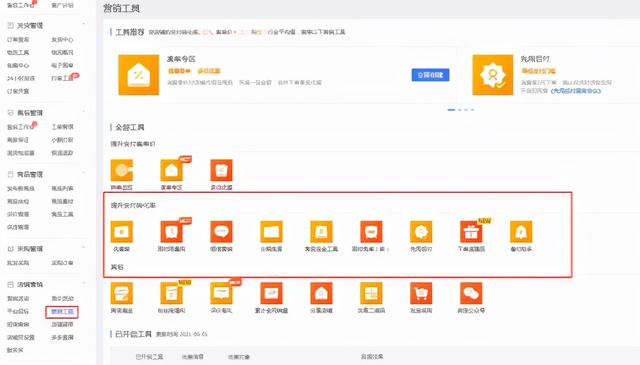
Task: Open the 分期免息 card icon
Action: point(271,232)
